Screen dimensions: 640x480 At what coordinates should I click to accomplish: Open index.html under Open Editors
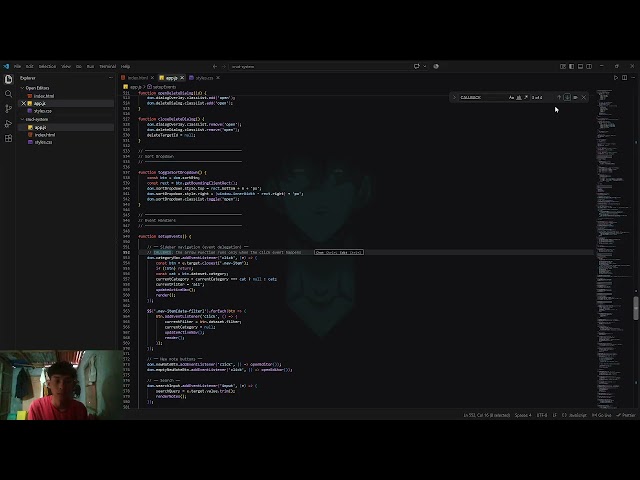coord(44,96)
